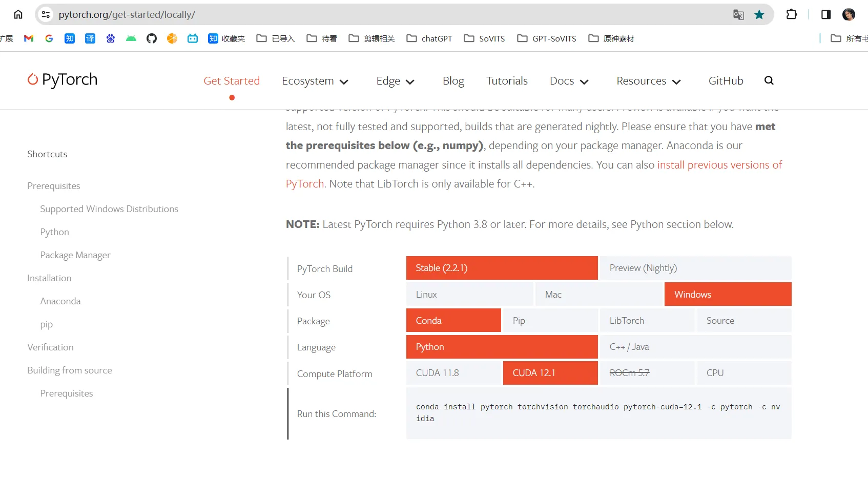Jump to Installation section
Viewport: 868px width, 500px height.
[x=49, y=278]
